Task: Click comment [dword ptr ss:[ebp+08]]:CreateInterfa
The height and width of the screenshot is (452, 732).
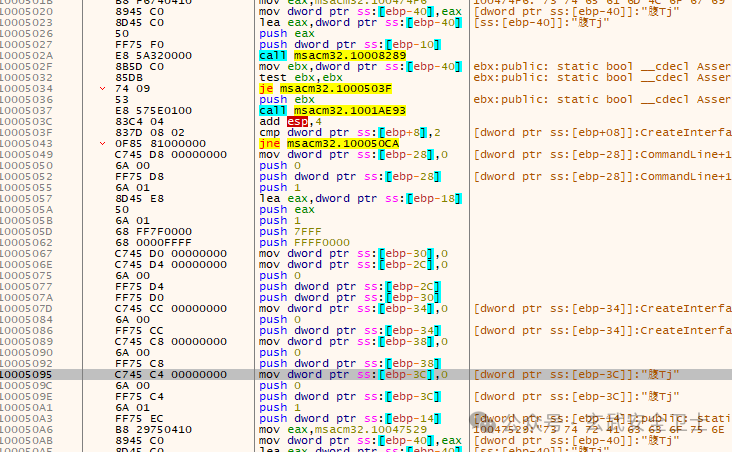Action: pyautogui.click(x=603, y=133)
